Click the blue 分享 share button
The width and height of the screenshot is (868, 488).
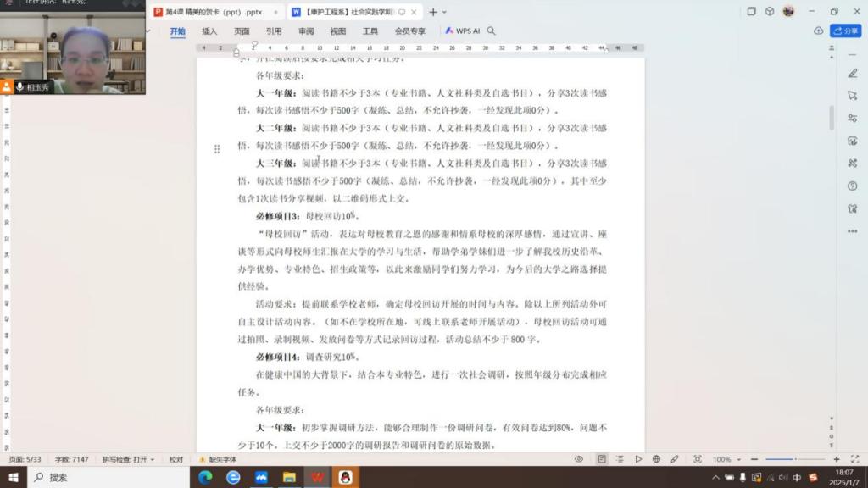845,30
